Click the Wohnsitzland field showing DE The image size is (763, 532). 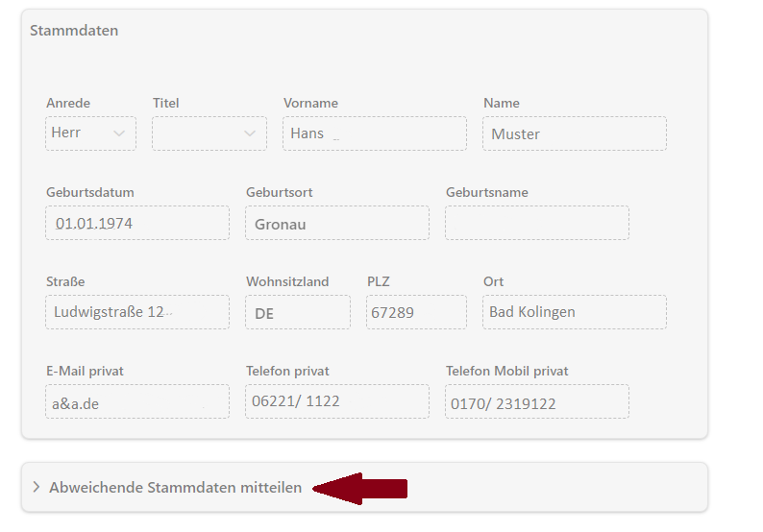click(x=298, y=312)
